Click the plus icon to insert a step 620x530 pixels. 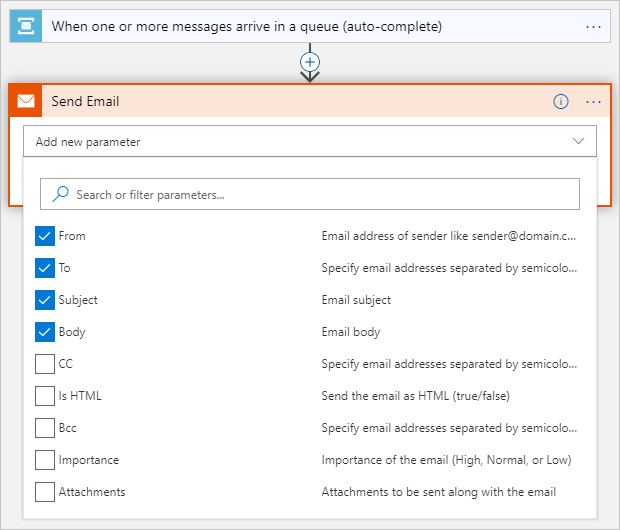click(x=310, y=61)
